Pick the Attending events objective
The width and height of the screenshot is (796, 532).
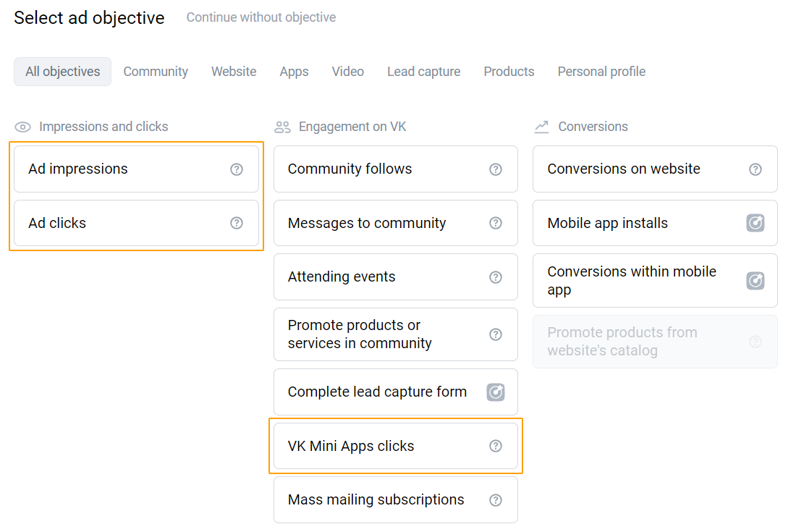point(395,277)
